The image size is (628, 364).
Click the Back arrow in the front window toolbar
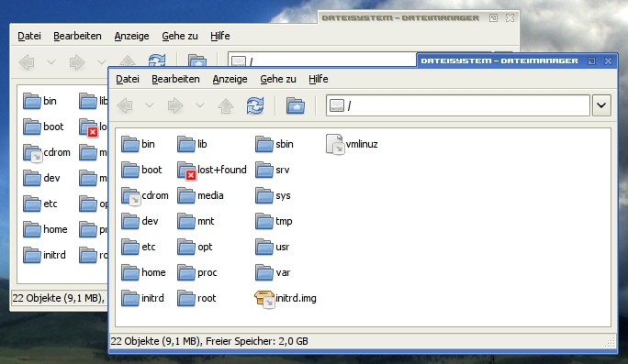click(125, 105)
